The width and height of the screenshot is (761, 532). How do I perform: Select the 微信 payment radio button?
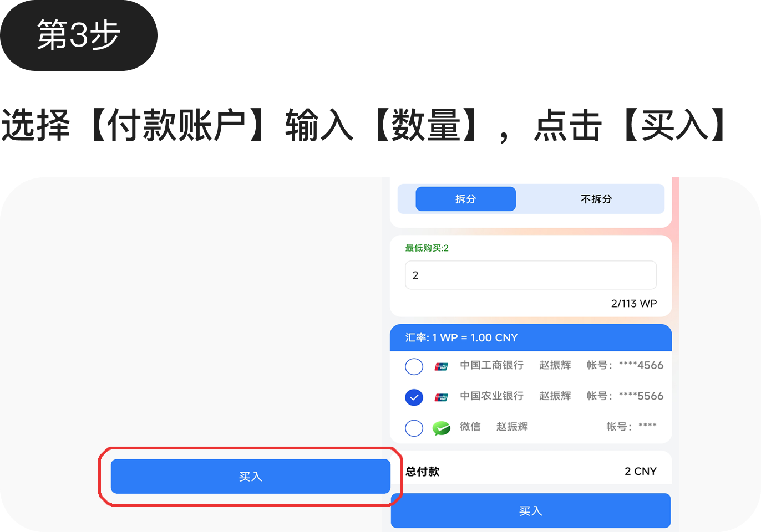(x=414, y=428)
